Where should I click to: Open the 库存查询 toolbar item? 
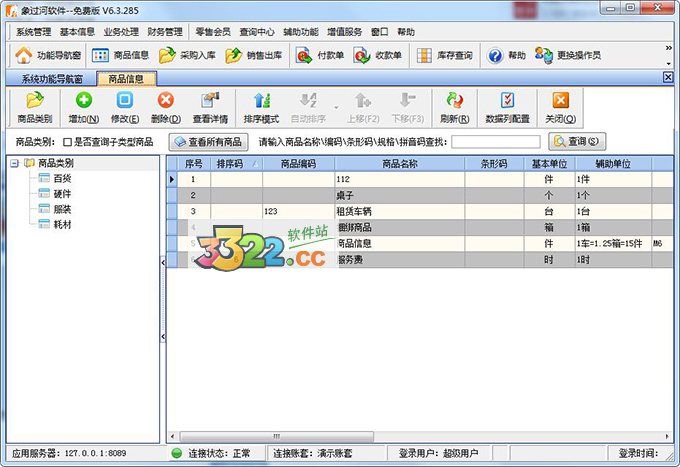pyautogui.click(x=445, y=56)
